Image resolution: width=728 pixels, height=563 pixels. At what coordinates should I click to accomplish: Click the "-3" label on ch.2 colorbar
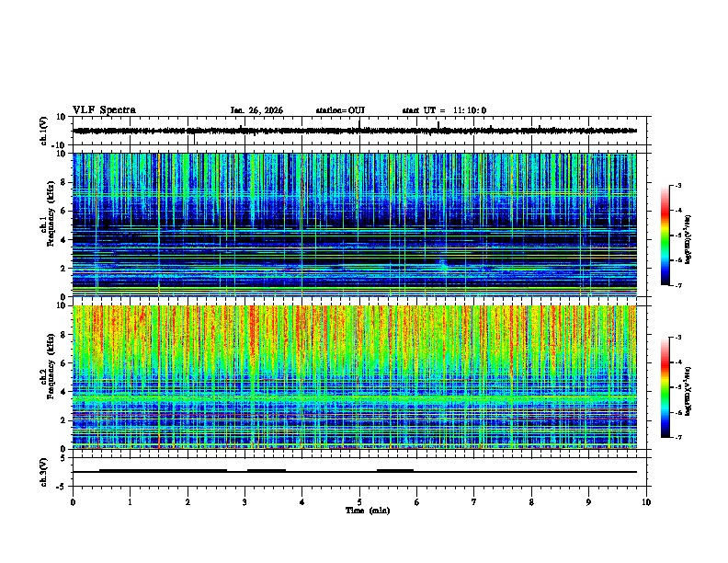click(677, 338)
